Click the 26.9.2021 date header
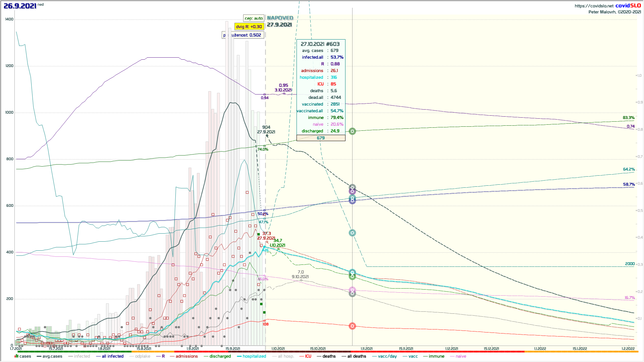644x362 pixels. coord(20,6)
